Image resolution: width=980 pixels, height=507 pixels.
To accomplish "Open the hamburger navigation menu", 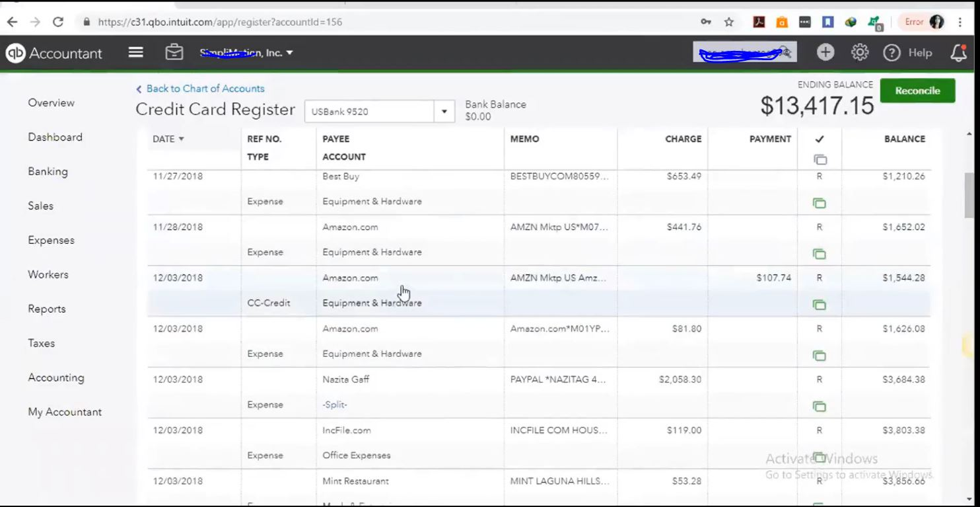I will (x=135, y=52).
